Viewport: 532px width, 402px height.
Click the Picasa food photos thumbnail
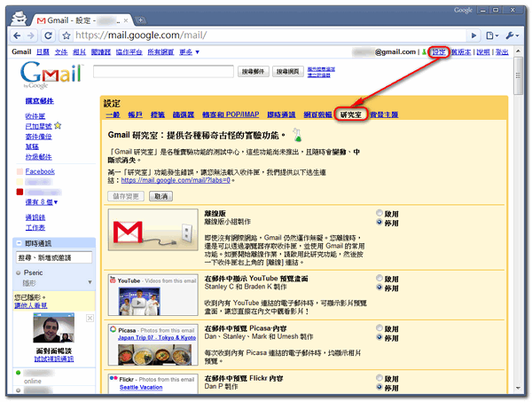pyautogui.click(x=154, y=354)
